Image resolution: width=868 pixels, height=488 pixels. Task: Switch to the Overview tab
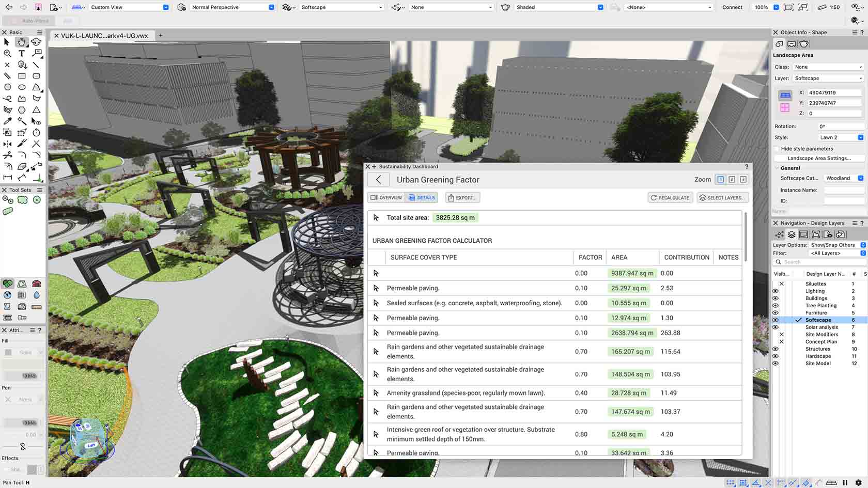[386, 198]
